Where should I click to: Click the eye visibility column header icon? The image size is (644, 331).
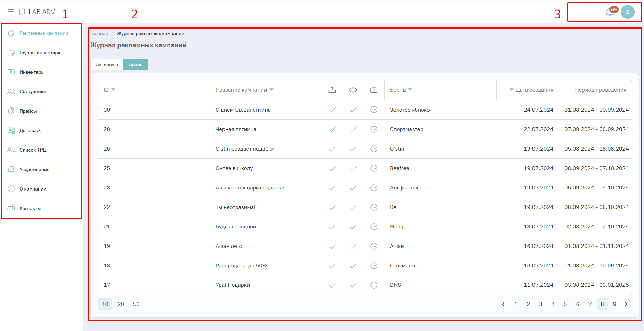point(353,90)
